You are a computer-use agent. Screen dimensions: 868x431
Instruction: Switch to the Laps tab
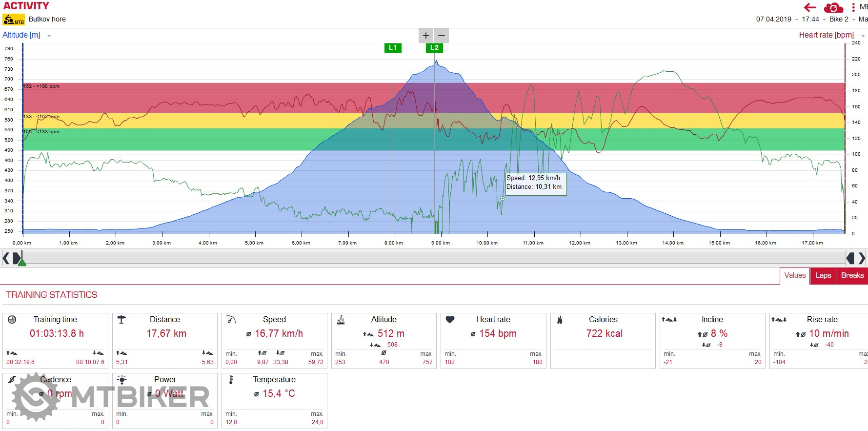pos(823,276)
